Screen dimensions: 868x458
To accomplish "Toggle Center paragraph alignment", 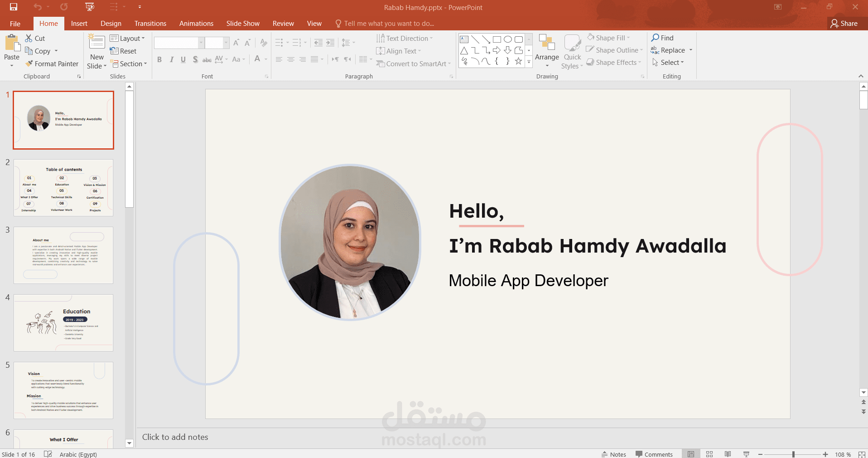I will tap(291, 59).
